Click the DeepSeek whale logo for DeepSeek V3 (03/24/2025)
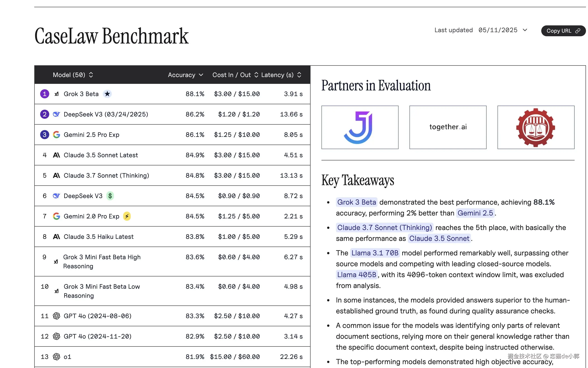The height and width of the screenshot is (368, 588). tap(56, 114)
